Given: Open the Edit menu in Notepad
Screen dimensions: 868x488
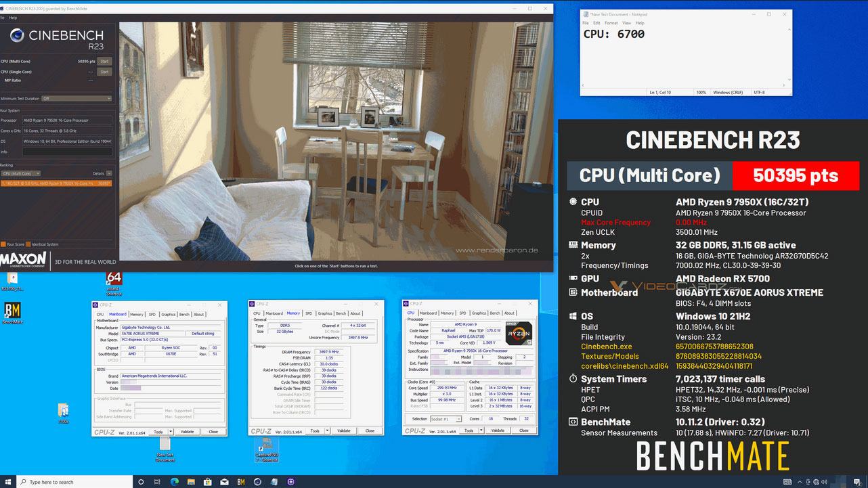Looking at the screenshot, I should pos(596,23).
